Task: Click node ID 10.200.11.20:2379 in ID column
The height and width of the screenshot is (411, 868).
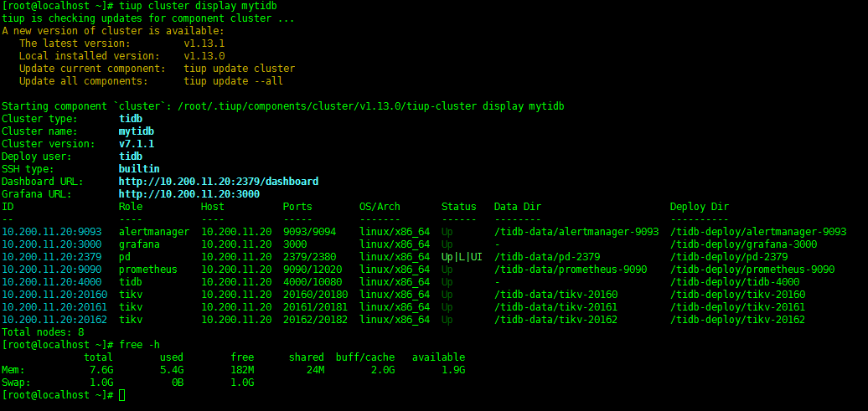Action: click(x=52, y=257)
